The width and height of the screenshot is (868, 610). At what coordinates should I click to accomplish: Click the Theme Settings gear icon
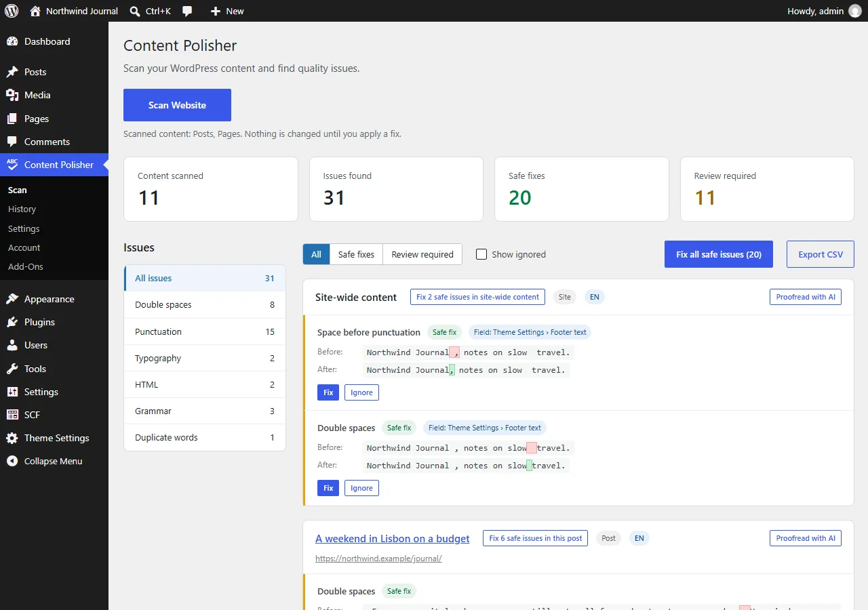pos(12,438)
